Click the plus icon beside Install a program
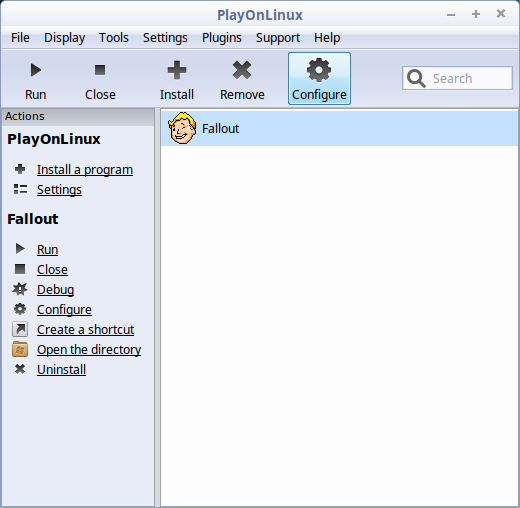 pos(20,169)
